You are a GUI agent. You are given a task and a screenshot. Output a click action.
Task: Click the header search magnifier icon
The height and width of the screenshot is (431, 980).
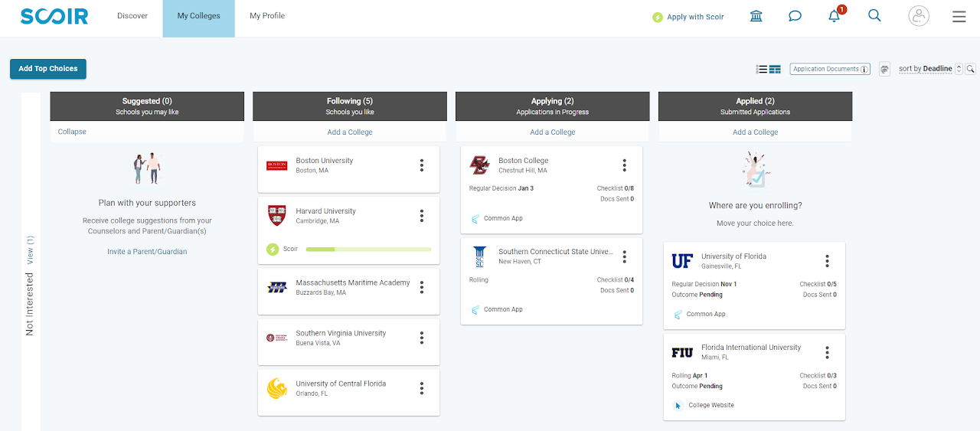click(874, 15)
